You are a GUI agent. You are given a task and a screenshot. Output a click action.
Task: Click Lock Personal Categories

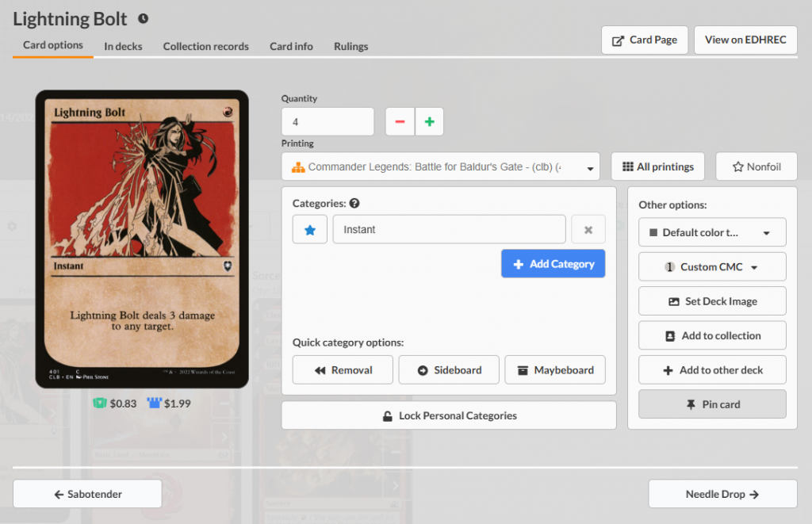[x=449, y=415]
